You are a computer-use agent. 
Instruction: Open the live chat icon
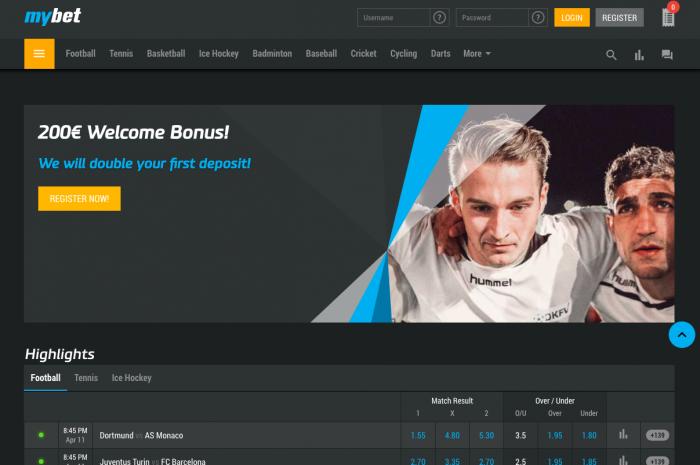pyautogui.click(x=667, y=55)
